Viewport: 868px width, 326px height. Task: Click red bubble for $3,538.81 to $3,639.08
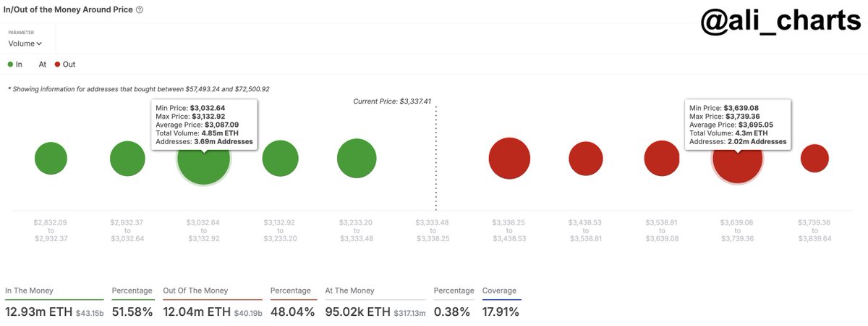662,159
